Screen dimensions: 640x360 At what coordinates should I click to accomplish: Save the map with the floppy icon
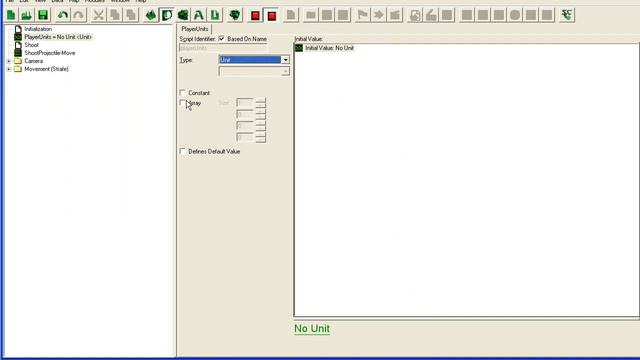[42, 16]
